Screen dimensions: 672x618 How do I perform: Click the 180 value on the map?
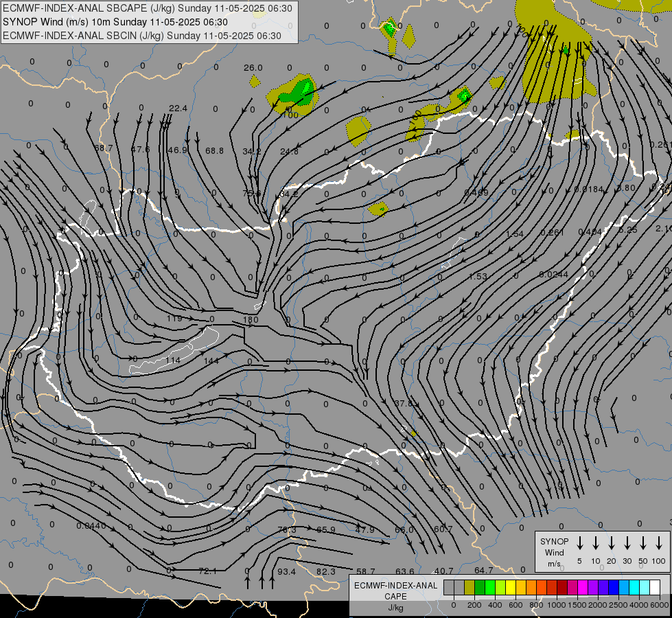pos(251,319)
